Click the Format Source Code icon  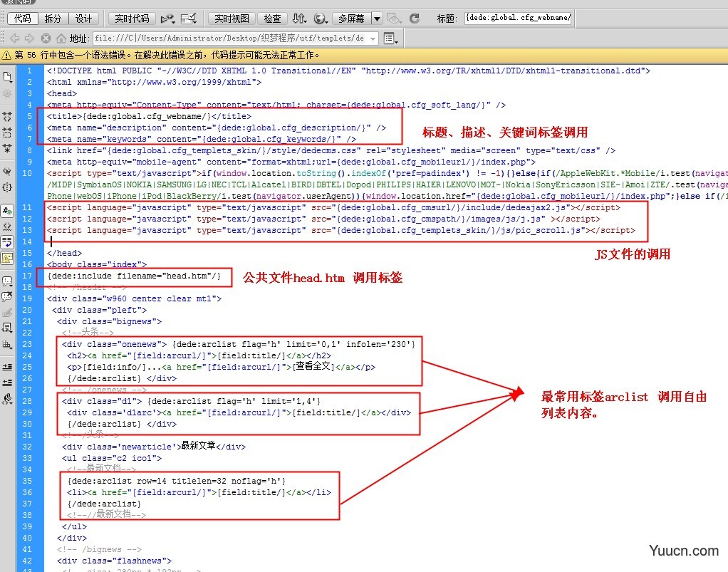coord(7,398)
